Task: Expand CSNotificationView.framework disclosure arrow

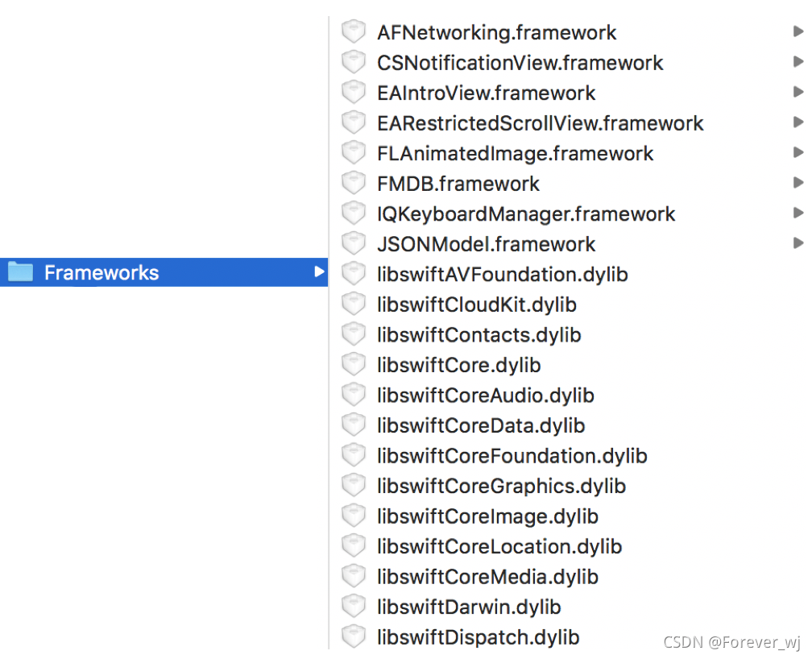Action: (798, 62)
